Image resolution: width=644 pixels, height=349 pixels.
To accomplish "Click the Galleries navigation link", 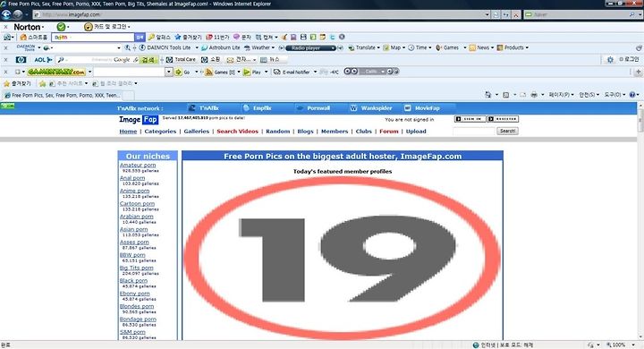I will (x=196, y=132).
